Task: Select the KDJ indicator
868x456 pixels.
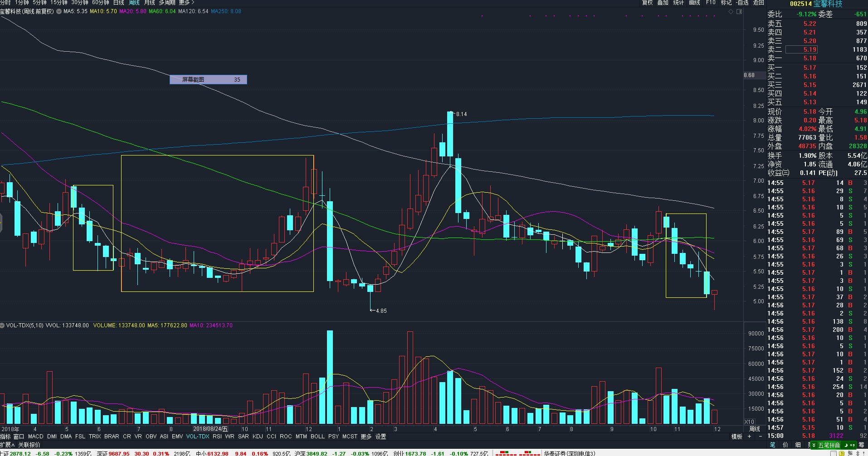Action: 258,437
